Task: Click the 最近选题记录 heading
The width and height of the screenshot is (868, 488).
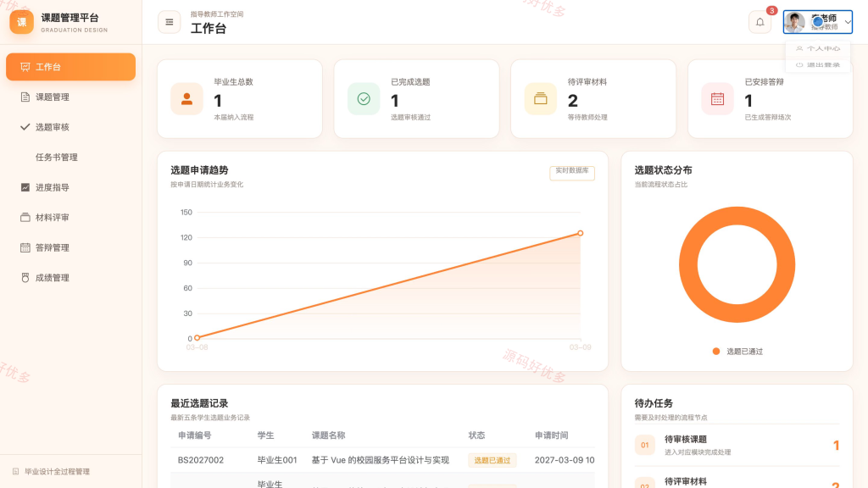Action: 199,403
